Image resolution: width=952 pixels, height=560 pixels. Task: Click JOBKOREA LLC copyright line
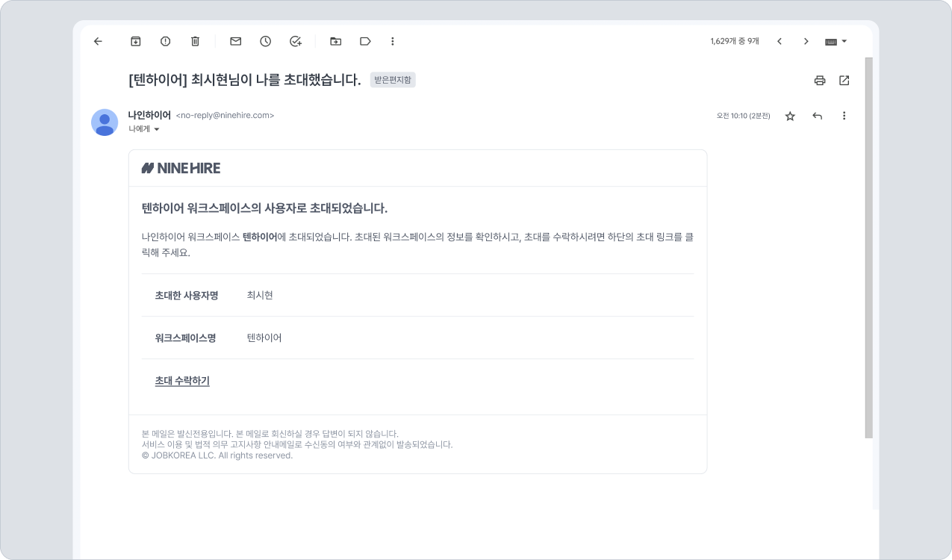click(217, 455)
